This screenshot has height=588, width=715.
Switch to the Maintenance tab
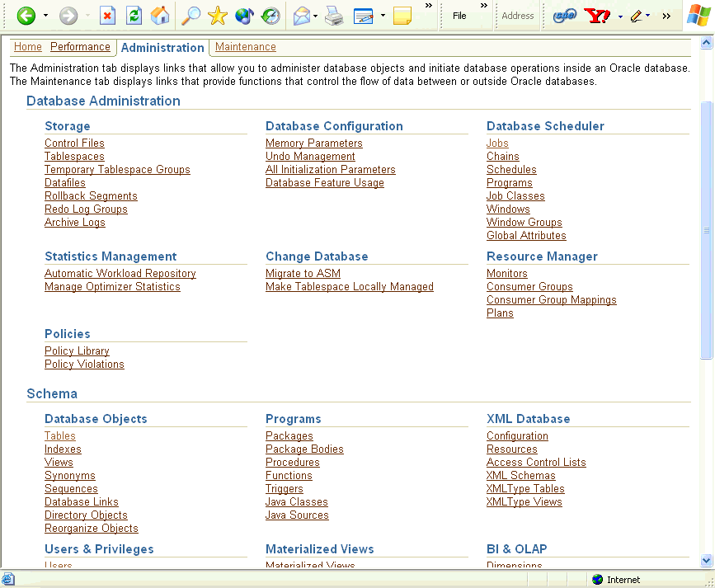click(246, 47)
